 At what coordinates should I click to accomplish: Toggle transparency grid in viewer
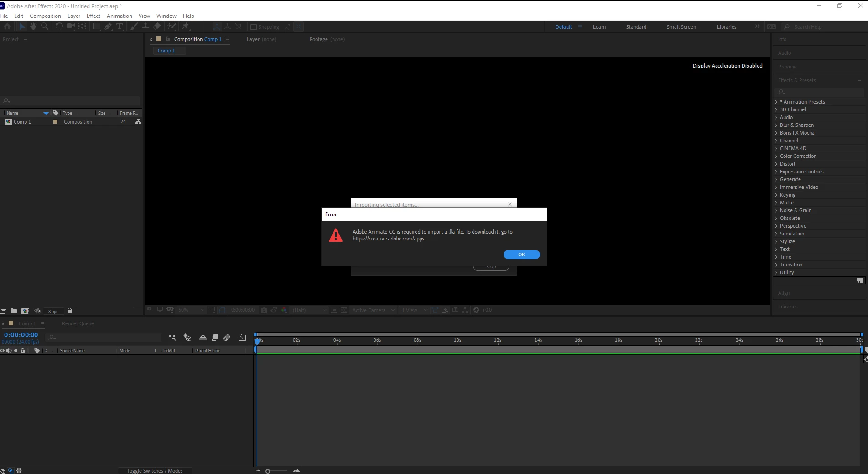point(344,310)
